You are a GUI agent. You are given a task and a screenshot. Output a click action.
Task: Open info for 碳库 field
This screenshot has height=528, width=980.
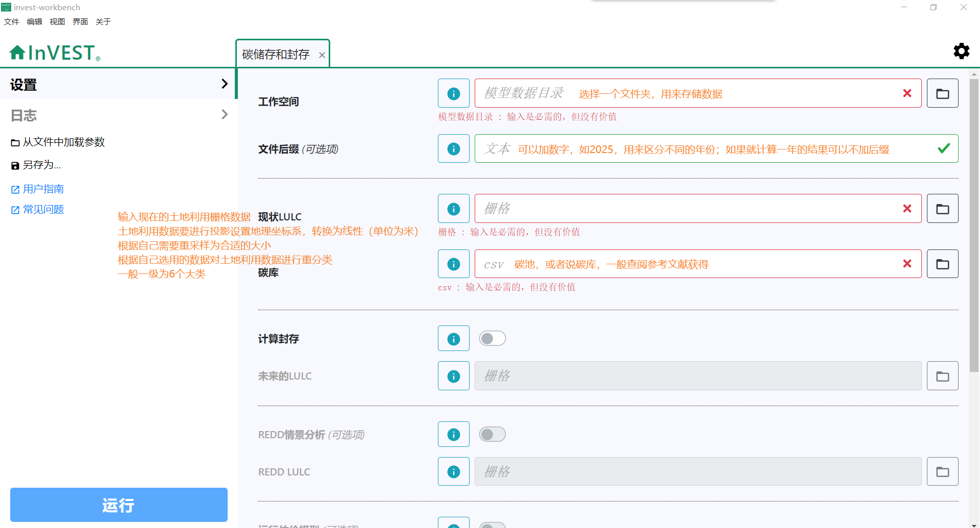click(x=453, y=264)
